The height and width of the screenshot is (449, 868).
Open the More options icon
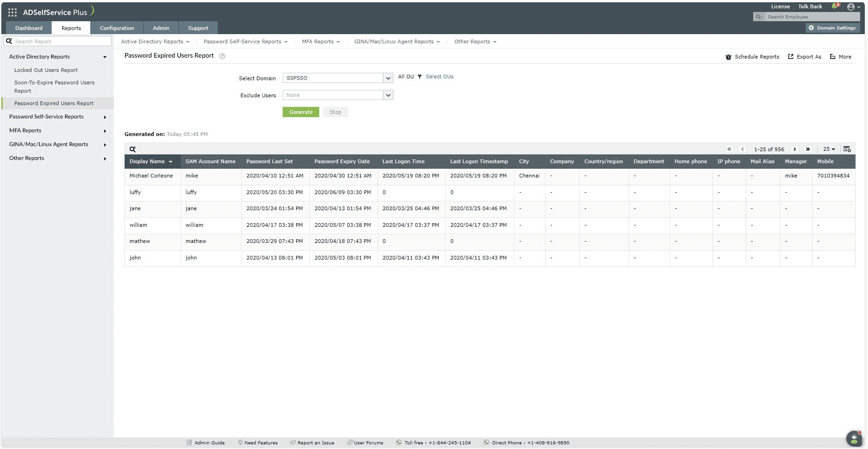tap(833, 57)
